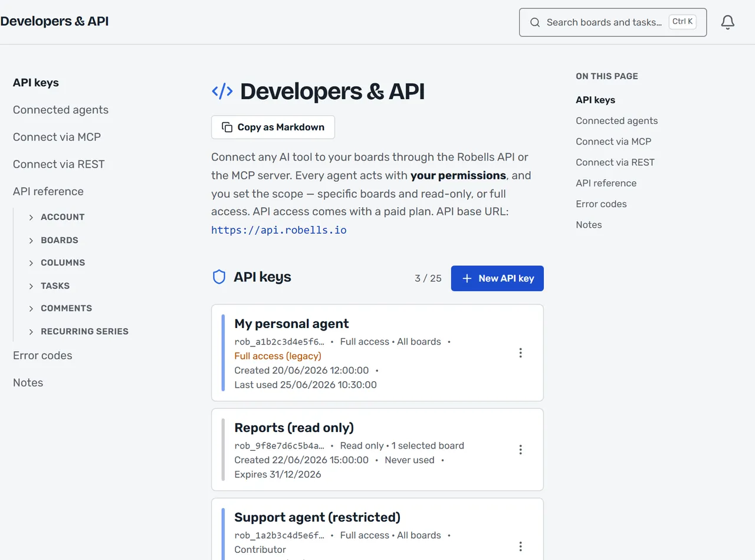The width and height of the screenshot is (755, 560).
Task: Jump to Connect via MCP in On This Page
Action: coord(613,142)
